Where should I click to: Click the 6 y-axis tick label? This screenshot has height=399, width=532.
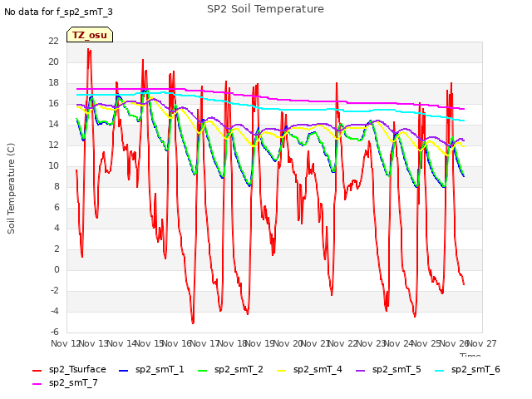pos(57,207)
